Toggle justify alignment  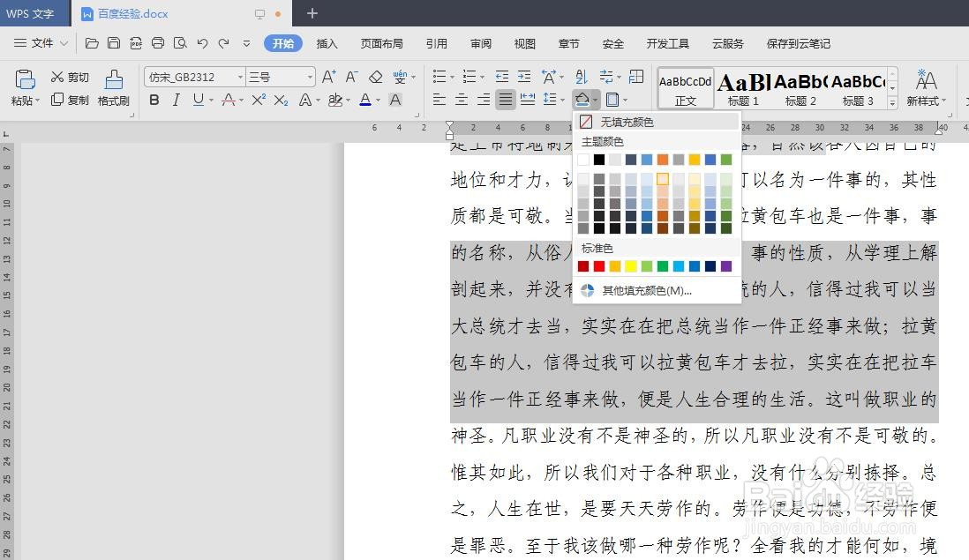[506, 100]
